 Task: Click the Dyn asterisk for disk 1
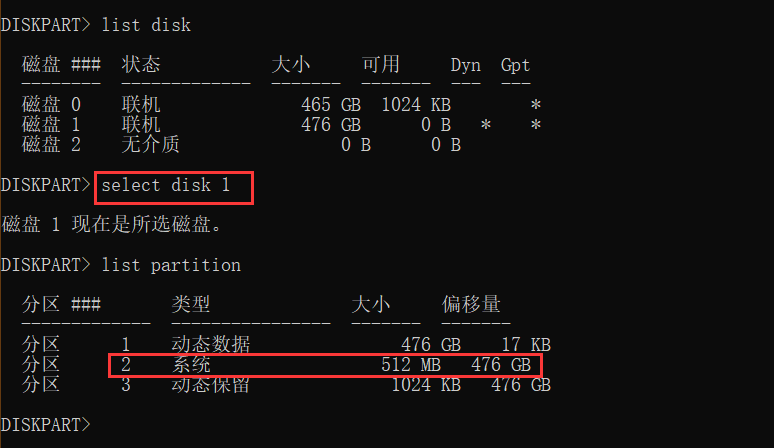pyautogui.click(x=486, y=126)
